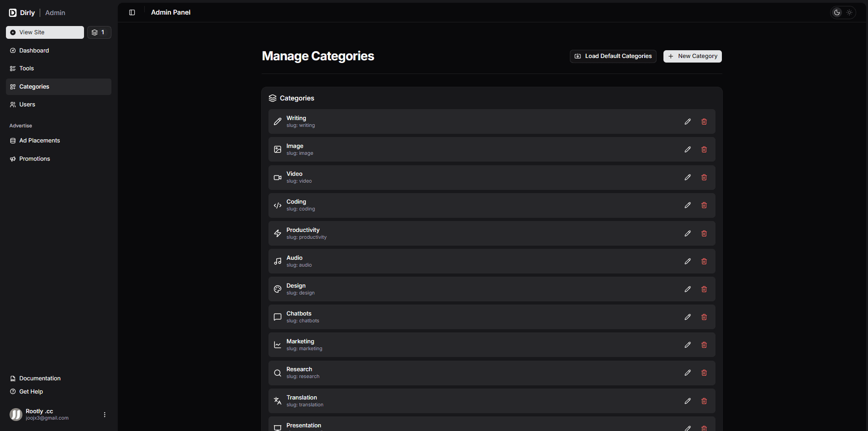Edit the Productivity category

coord(687,233)
